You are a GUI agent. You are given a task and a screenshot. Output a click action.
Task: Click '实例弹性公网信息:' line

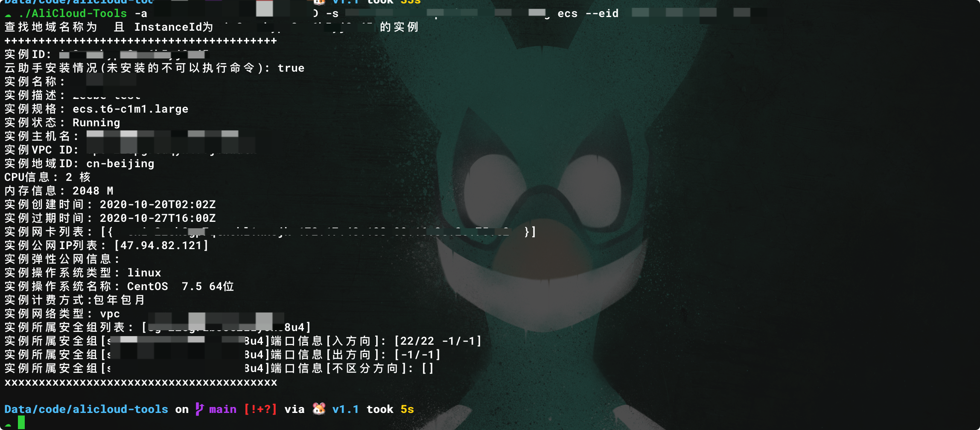click(x=62, y=259)
